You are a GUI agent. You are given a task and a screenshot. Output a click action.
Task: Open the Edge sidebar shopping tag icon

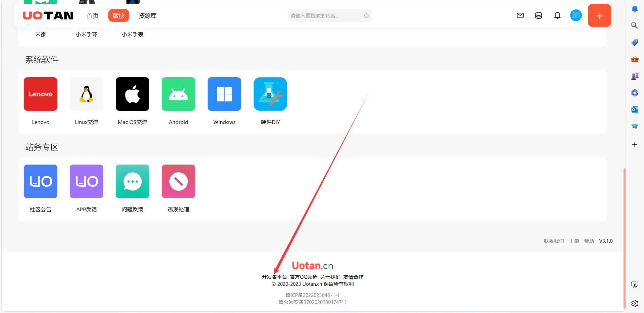[x=635, y=42]
